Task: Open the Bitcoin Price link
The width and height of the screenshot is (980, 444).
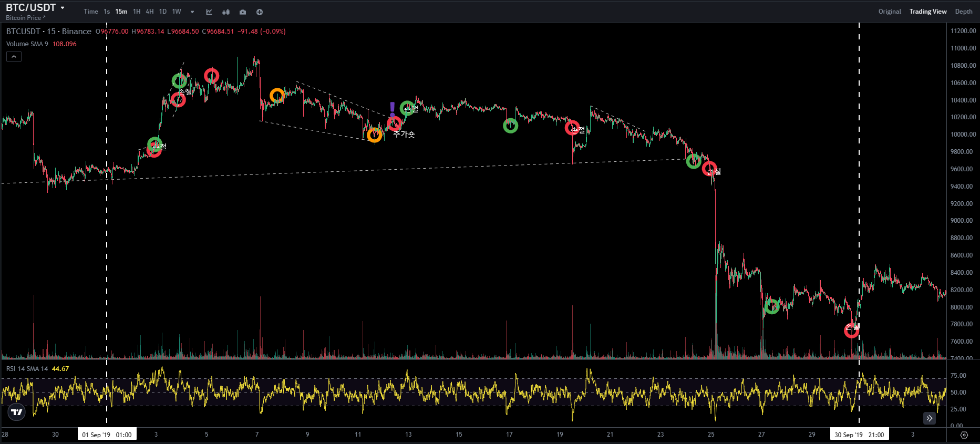Action: coord(25,18)
